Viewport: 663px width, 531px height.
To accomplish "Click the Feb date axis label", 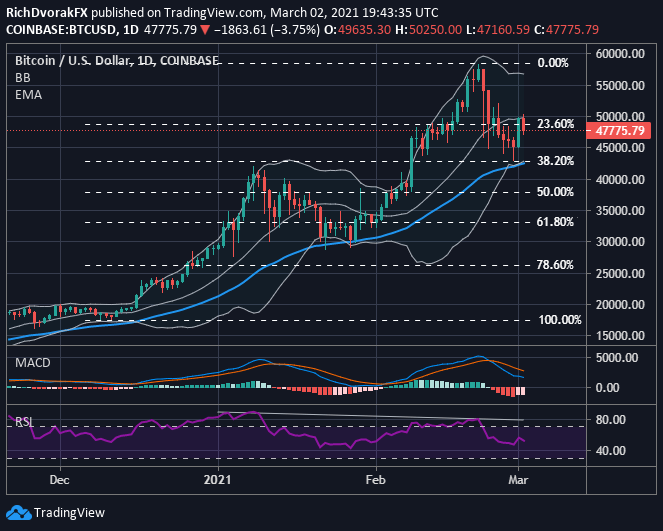I will click(x=375, y=480).
